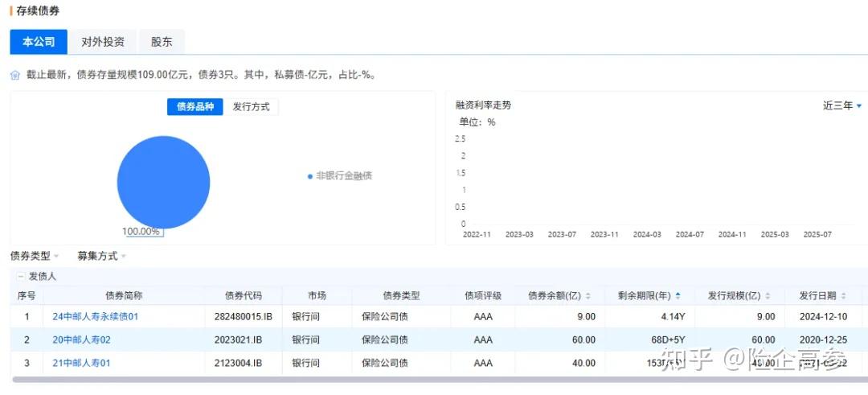This screenshot has height=395, width=868.
Task: Click the 债券简称 column header
Action: [x=124, y=296]
